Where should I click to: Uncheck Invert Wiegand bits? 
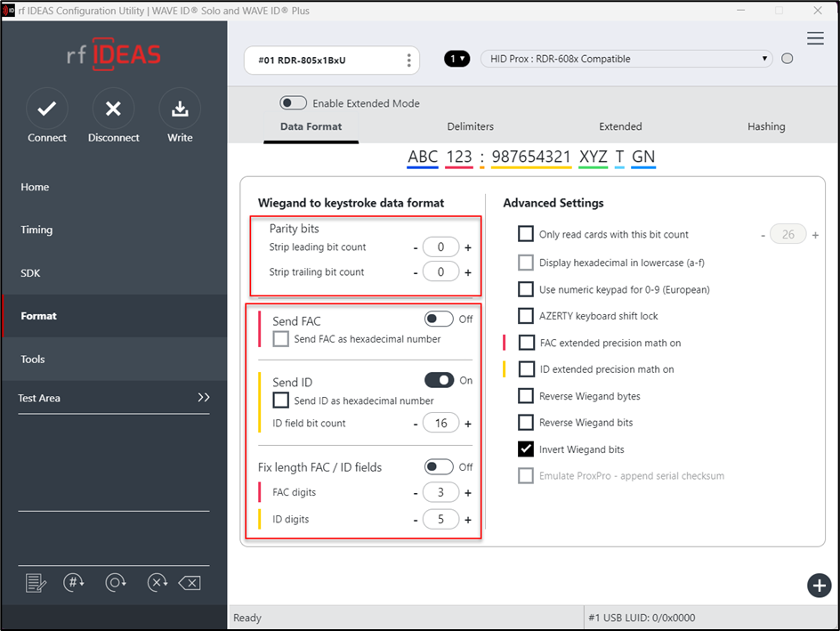526,449
